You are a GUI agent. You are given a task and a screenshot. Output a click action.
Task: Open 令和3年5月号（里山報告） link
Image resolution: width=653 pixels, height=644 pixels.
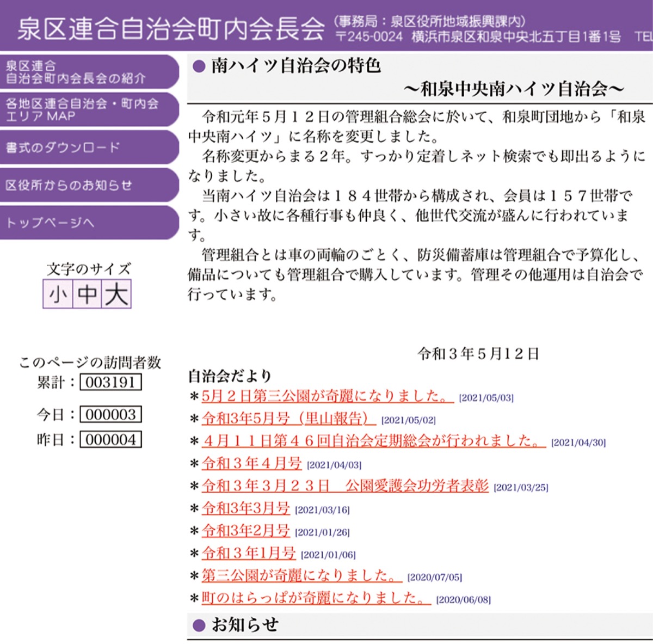point(288,418)
